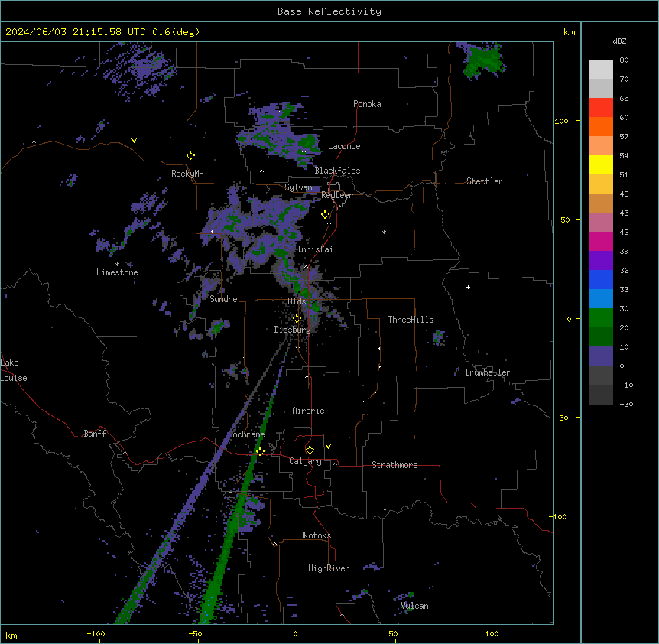The image size is (659, 644).
Task: Select the yellow diamond marker above Didsbury
Action: pos(297,319)
